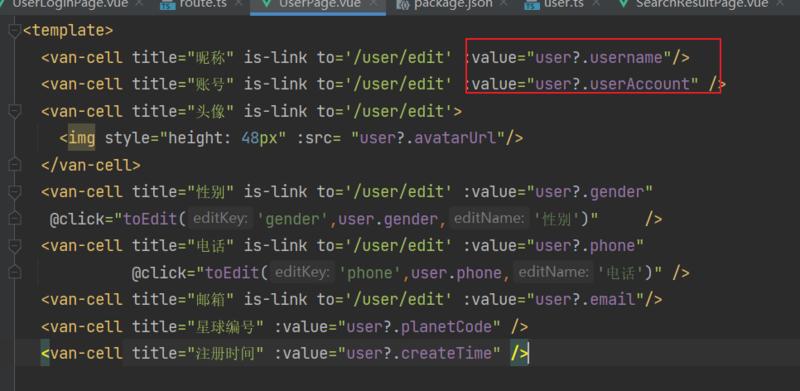Click is-link attribute on the 账号 line
Image resolution: width=800 pixels, height=391 pixels.
click(x=276, y=84)
